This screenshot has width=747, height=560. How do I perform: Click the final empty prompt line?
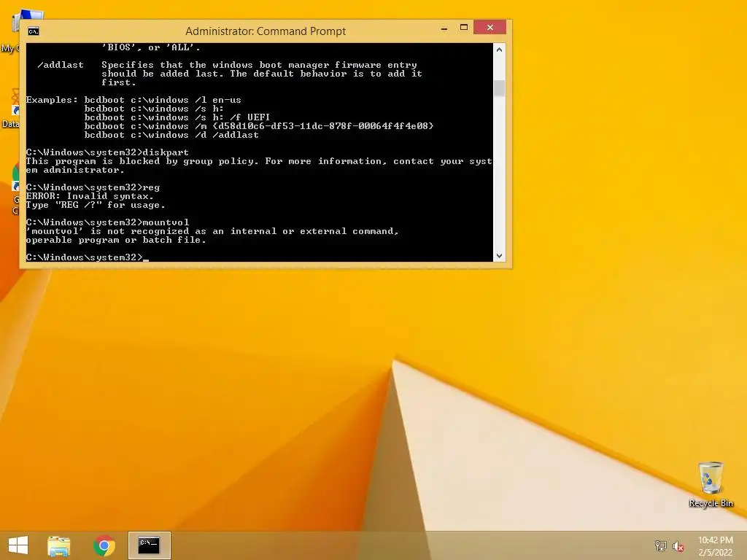point(88,257)
